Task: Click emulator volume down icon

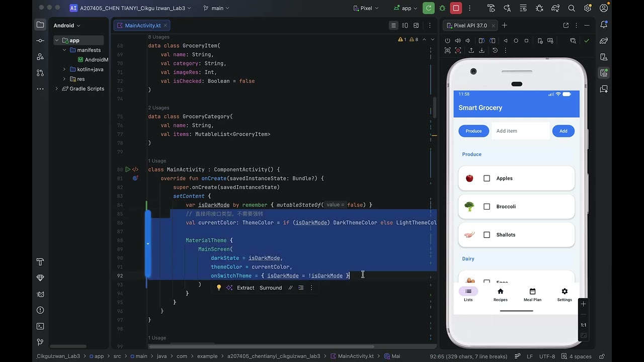Action: pyautogui.click(x=468, y=41)
